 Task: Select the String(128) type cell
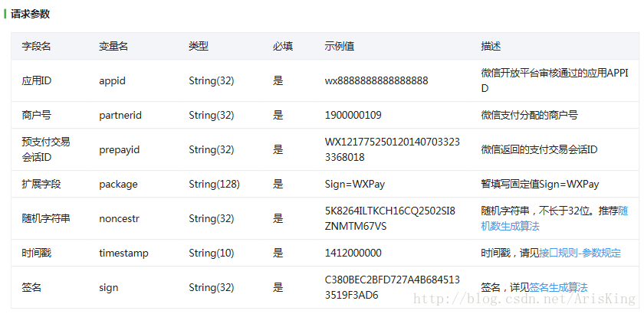pos(214,185)
